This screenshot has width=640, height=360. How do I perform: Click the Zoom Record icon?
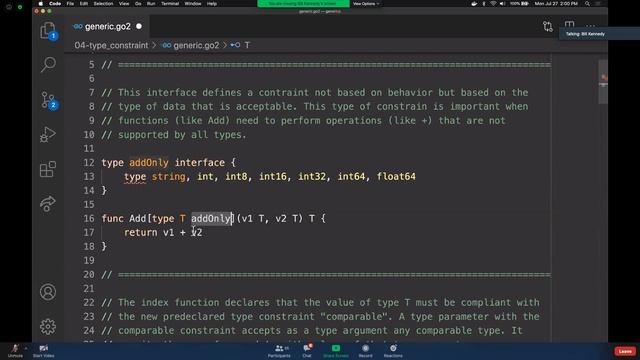[x=365, y=351]
